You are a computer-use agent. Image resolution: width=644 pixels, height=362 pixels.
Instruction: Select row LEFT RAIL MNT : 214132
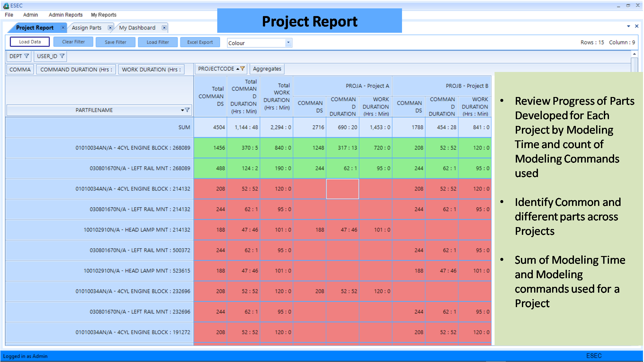pyautogui.click(x=99, y=209)
